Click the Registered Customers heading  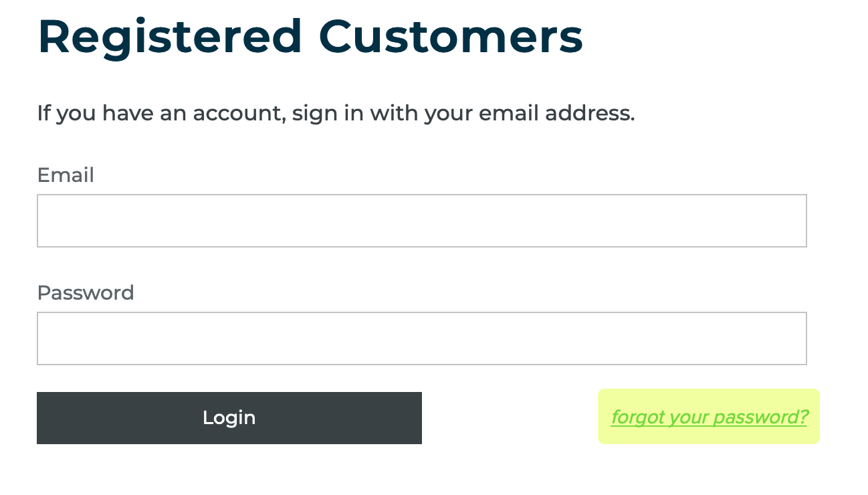(x=310, y=36)
